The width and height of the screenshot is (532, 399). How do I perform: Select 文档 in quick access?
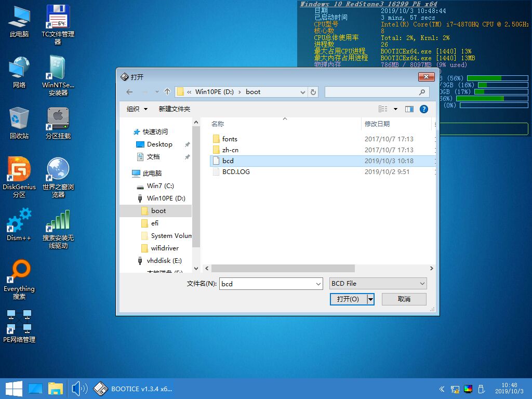[x=153, y=157]
